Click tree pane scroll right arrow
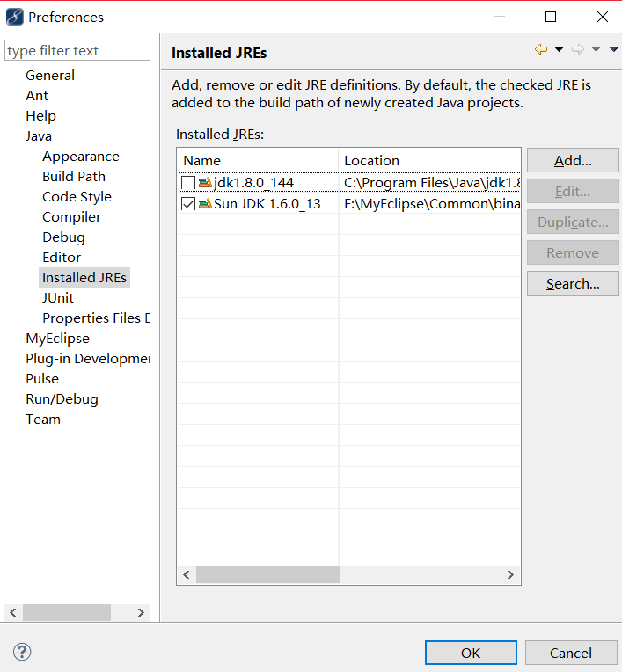This screenshot has height=672, width=622. click(x=141, y=612)
